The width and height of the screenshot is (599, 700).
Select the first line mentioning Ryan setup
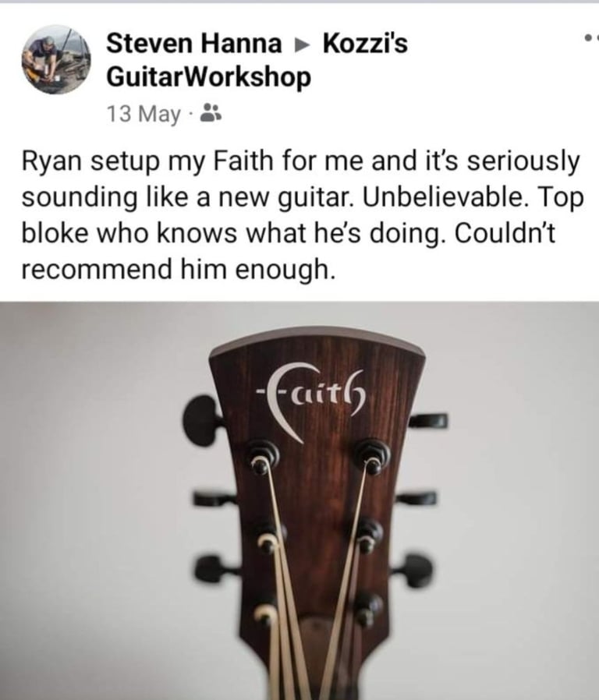click(x=300, y=162)
